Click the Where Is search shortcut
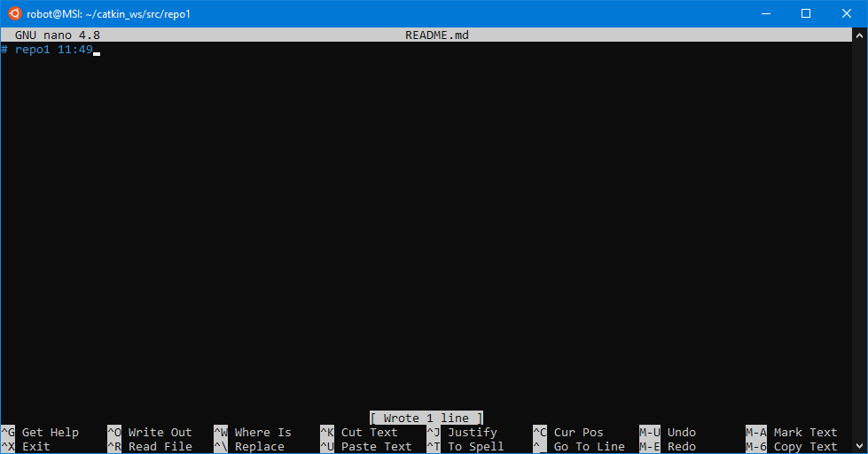 pos(262,433)
